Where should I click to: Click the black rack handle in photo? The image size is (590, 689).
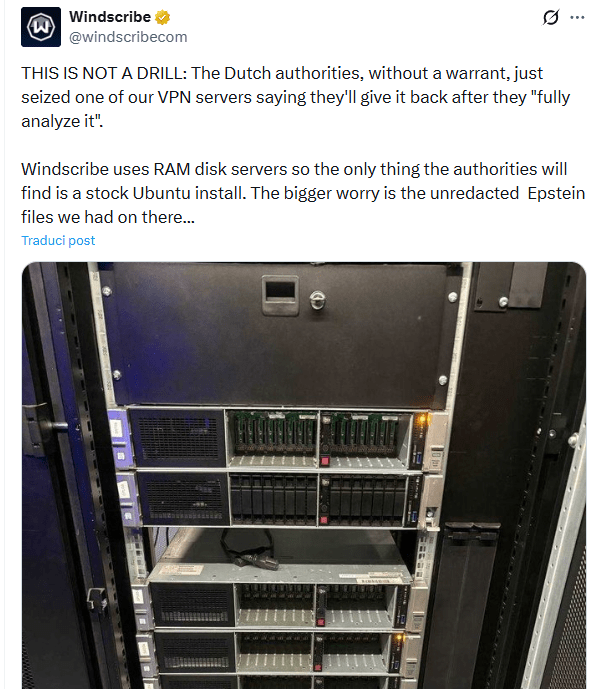pos(280,295)
